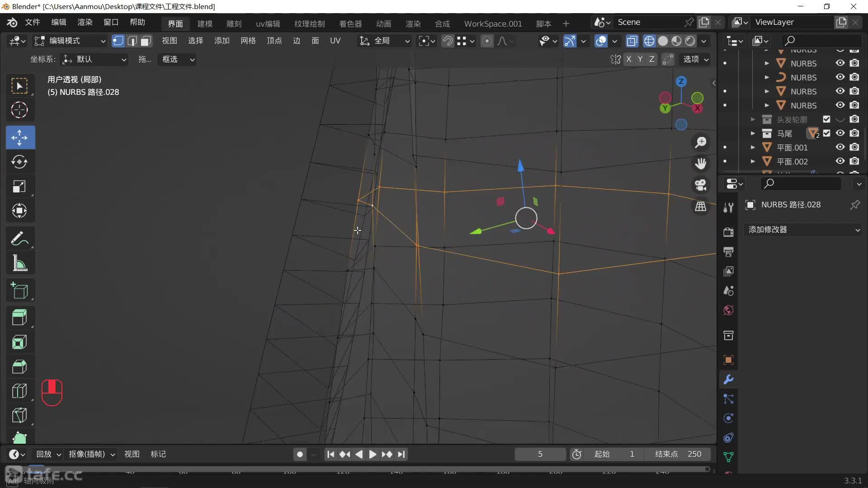The height and width of the screenshot is (488, 868).
Task: Switch to the uv编辑 workspace tab
Action: tap(268, 23)
